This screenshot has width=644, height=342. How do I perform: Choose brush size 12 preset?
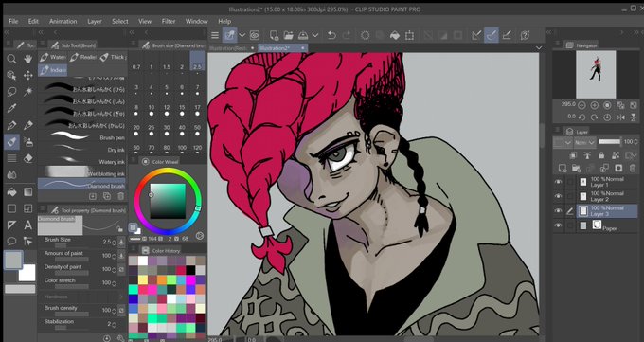coord(167,110)
